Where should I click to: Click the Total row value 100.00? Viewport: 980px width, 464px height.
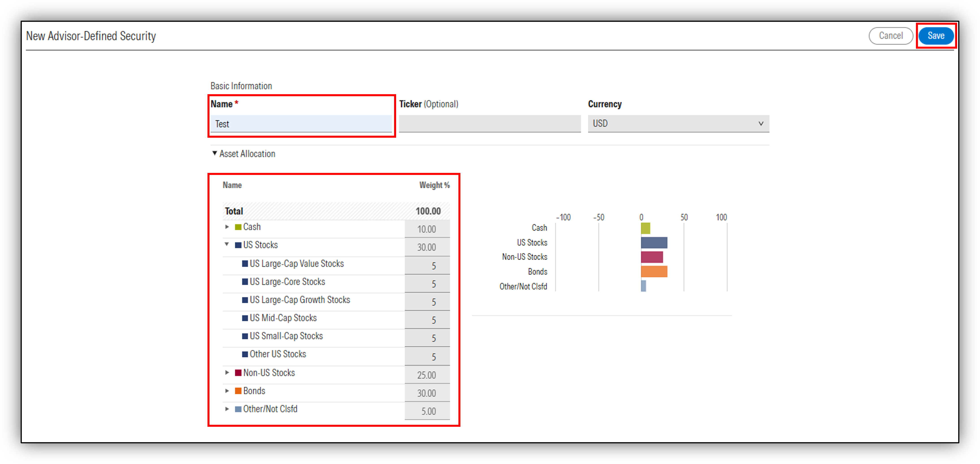coord(428,211)
